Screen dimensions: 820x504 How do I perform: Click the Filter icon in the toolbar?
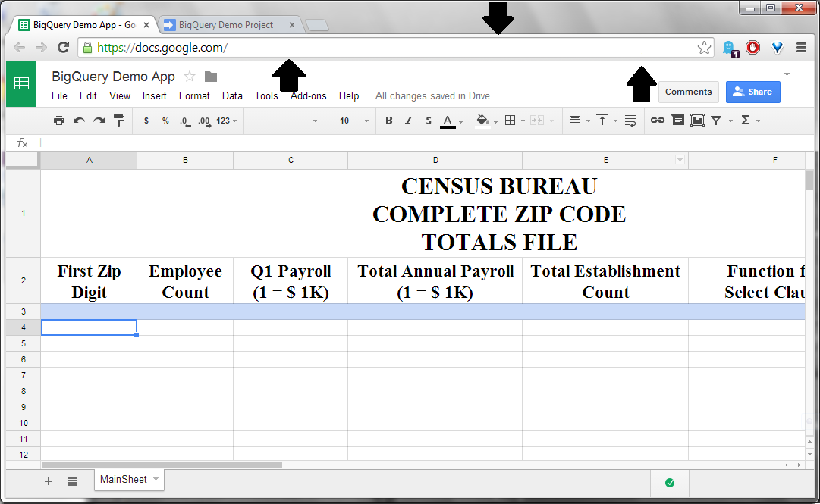[x=718, y=120]
